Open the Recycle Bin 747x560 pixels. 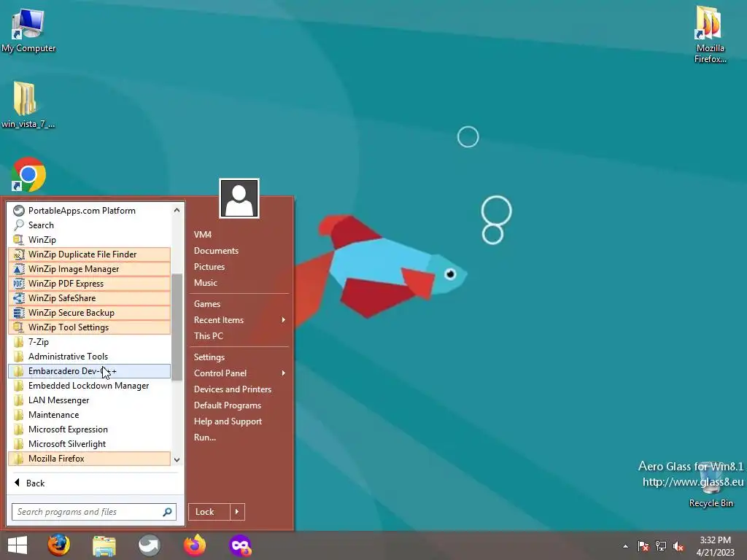point(711,485)
